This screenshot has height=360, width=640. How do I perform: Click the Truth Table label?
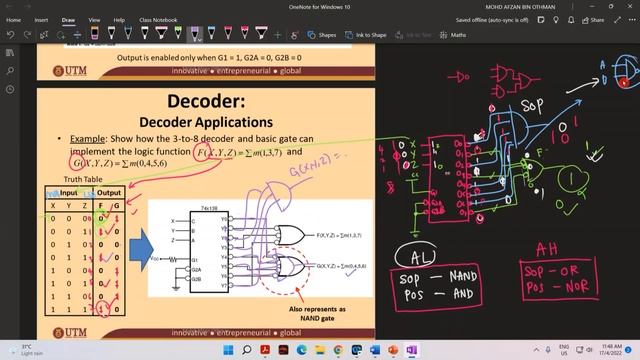[x=83, y=179]
